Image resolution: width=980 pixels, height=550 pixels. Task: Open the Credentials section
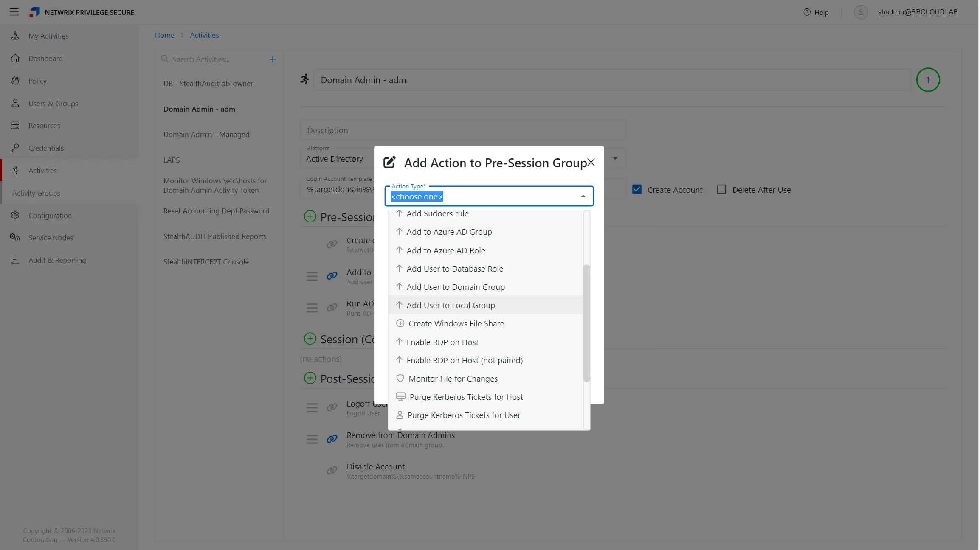click(46, 148)
